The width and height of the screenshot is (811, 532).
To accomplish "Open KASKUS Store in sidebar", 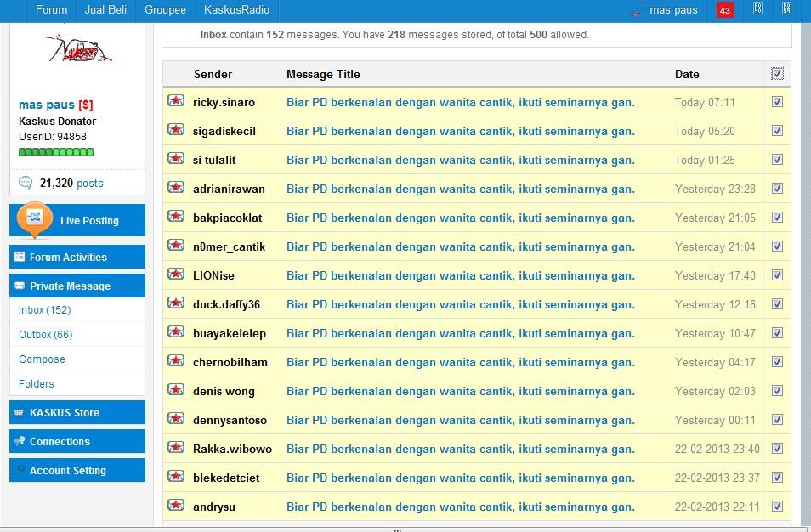I will point(77,412).
